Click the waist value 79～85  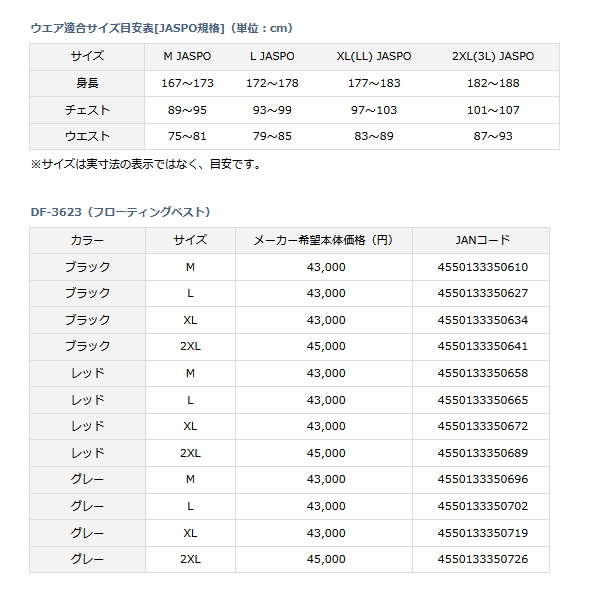(x=272, y=136)
